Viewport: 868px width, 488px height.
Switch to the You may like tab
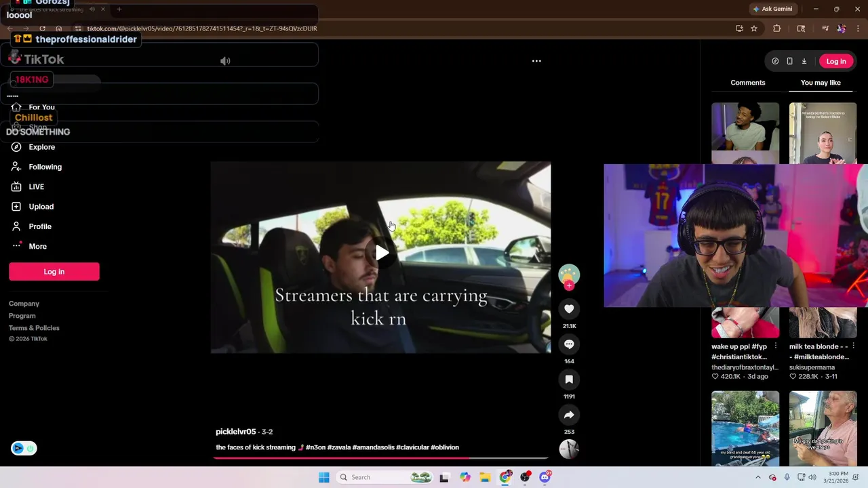821,83
